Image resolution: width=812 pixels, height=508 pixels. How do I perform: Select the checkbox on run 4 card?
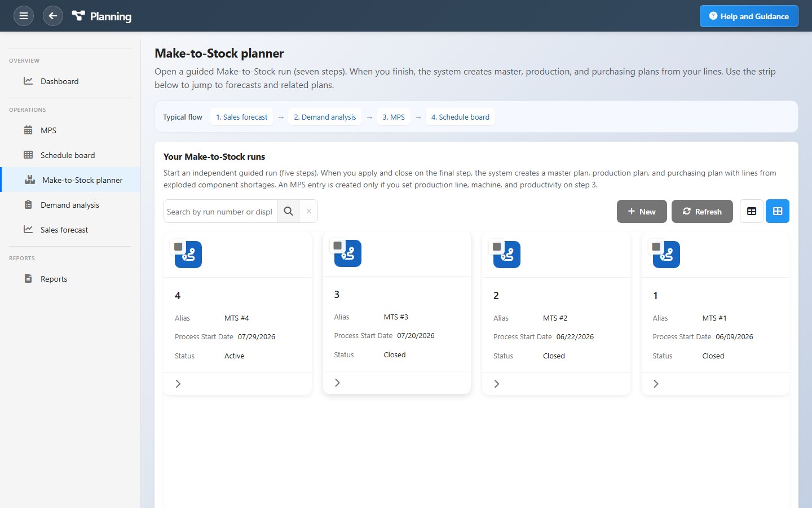click(178, 247)
